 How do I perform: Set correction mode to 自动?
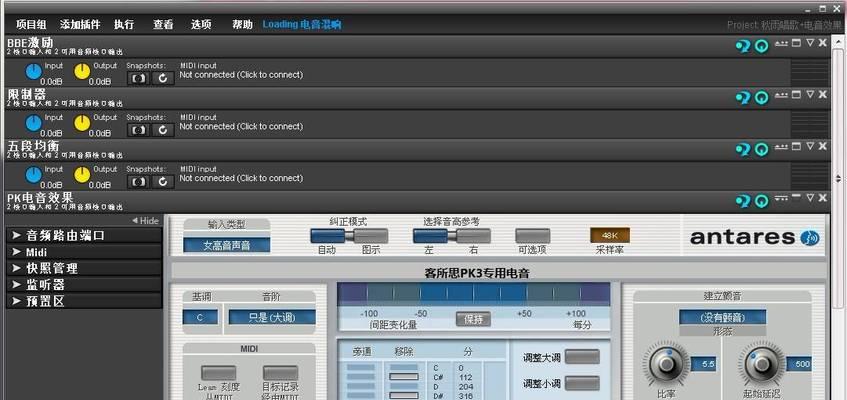[x=328, y=236]
